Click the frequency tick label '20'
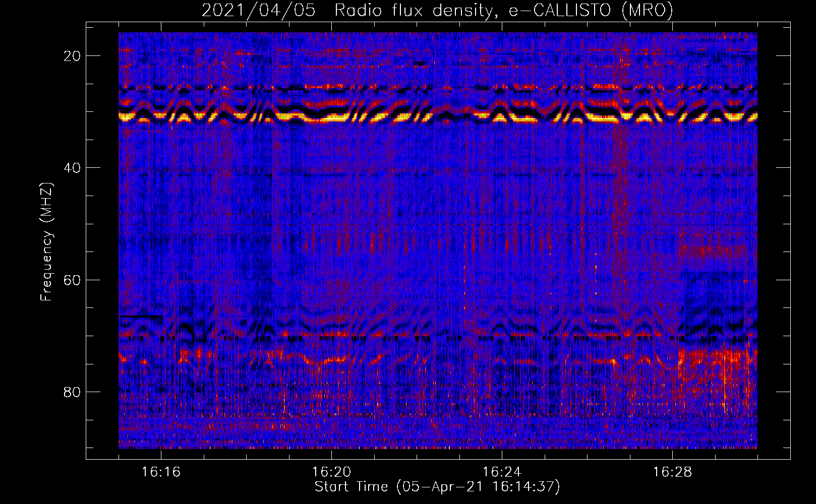The image size is (816, 504). pos(72,56)
